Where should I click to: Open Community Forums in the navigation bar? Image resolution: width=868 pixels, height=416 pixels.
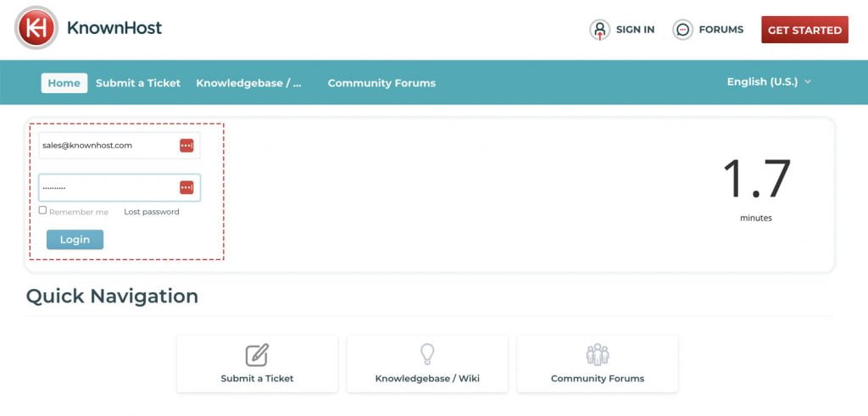tap(381, 83)
